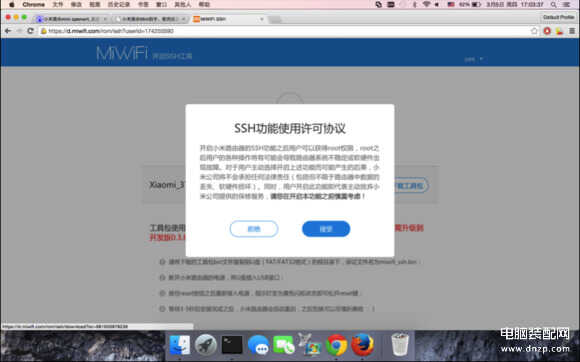Open Launchpad rocket icon in the Dock

point(206,345)
